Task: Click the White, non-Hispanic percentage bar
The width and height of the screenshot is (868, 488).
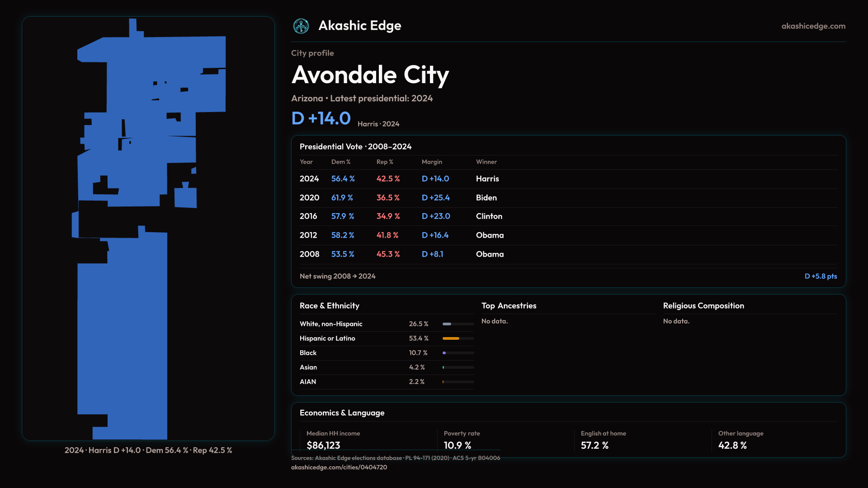Action: [447, 324]
